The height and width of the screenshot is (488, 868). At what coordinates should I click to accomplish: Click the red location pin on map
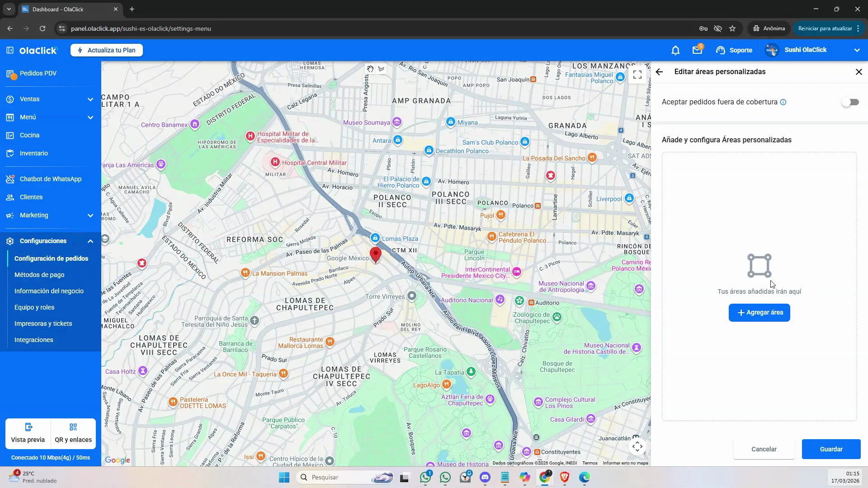pyautogui.click(x=375, y=255)
